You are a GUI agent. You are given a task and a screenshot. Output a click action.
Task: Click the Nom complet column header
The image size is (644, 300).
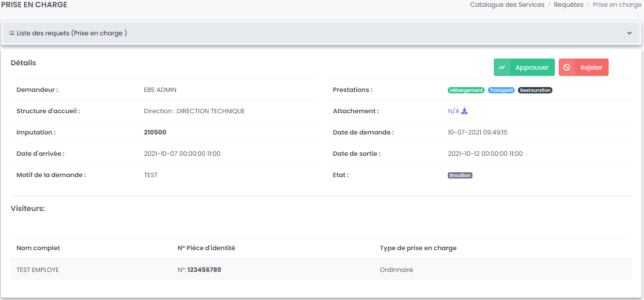coord(38,248)
